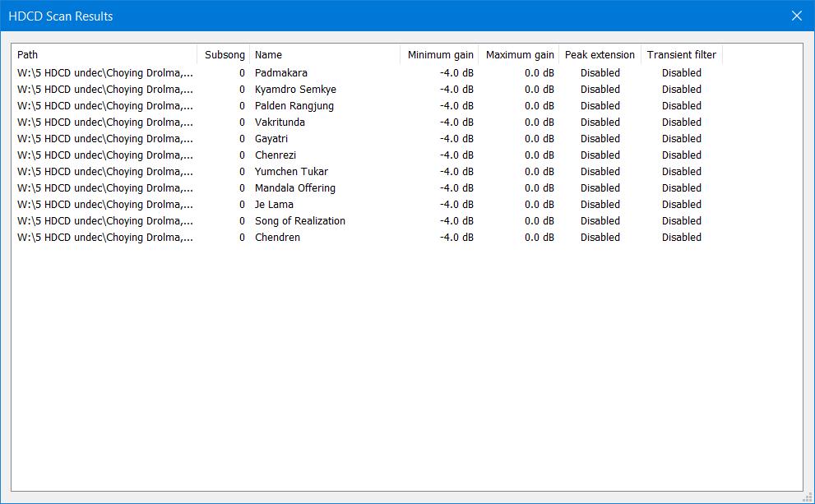Click Transient filter Disabled for Mandala Offering
The width and height of the screenshot is (815, 504).
(x=682, y=188)
